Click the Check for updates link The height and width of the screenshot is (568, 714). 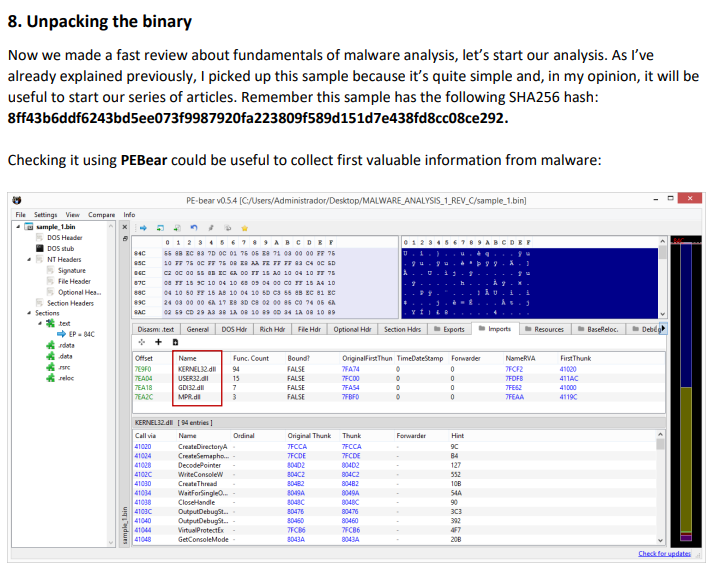(x=664, y=553)
